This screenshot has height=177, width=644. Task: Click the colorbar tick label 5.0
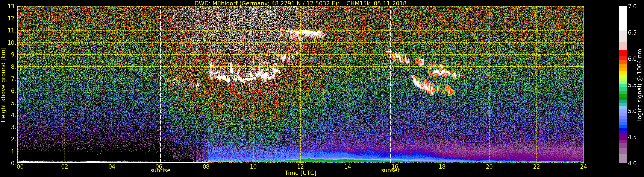pyautogui.click(x=632, y=111)
